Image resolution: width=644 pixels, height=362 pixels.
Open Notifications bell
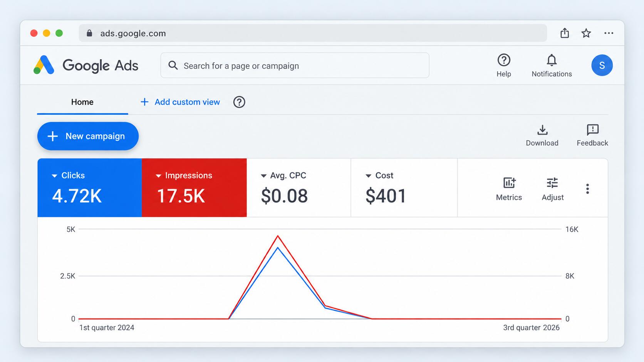tap(552, 65)
